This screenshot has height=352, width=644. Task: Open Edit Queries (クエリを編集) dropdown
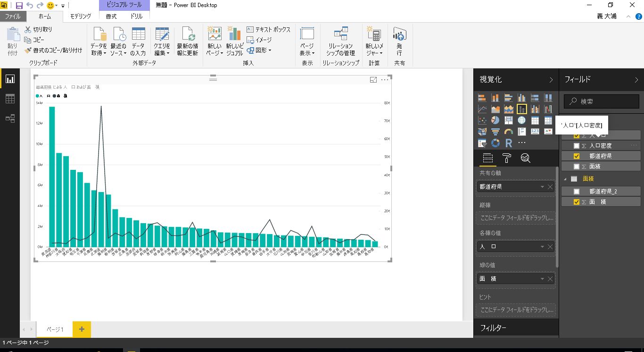(x=162, y=41)
